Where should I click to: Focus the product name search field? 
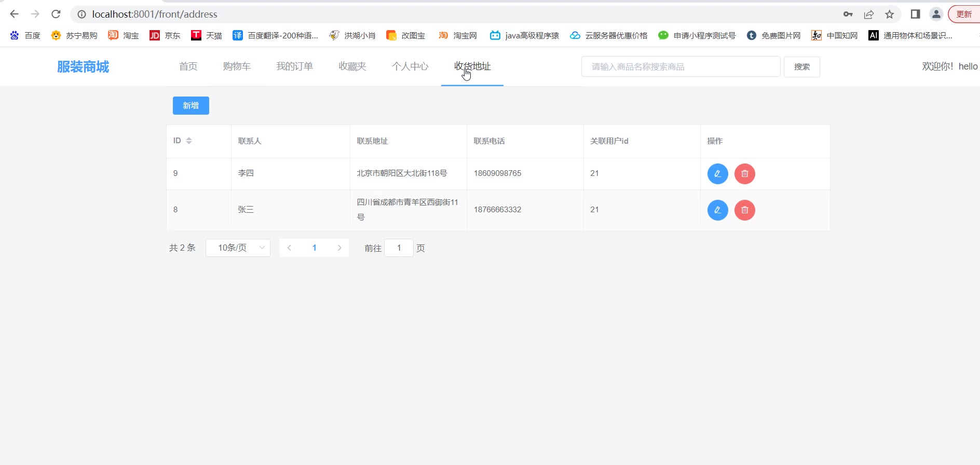coord(680,67)
